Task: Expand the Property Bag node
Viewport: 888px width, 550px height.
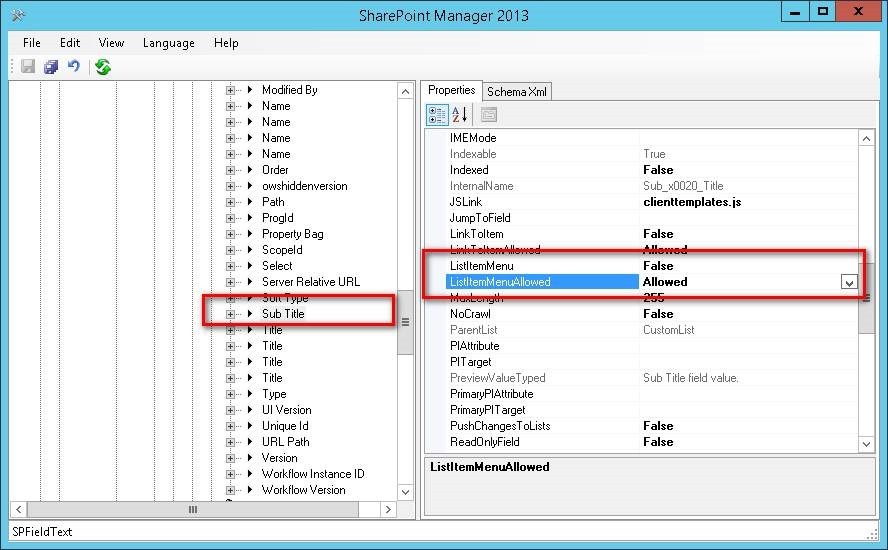Action: [230, 234]
